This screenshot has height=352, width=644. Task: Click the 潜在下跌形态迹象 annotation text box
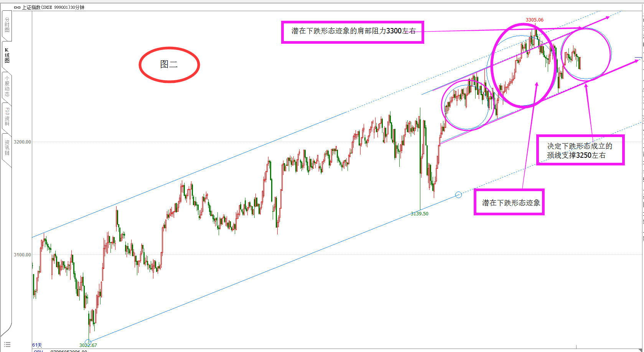click(x=509, y=202)
